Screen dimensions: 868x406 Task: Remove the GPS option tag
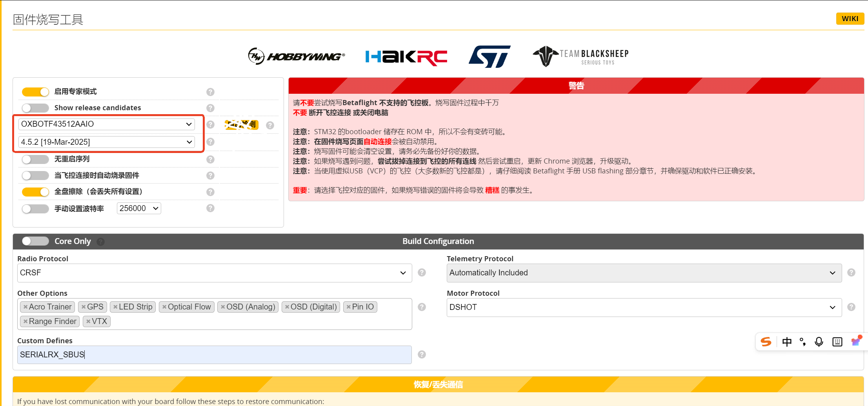[84, 307]
